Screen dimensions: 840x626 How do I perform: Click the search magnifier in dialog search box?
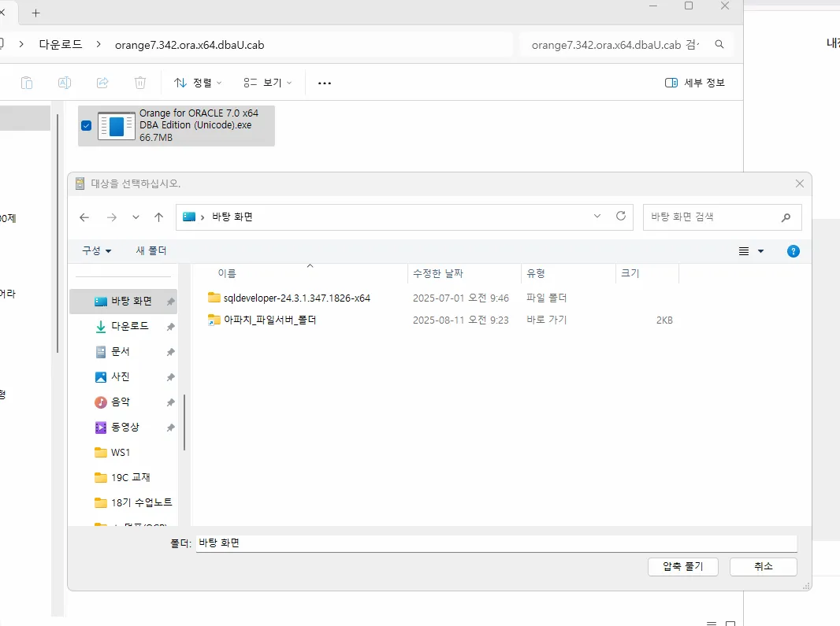[786, 217]
